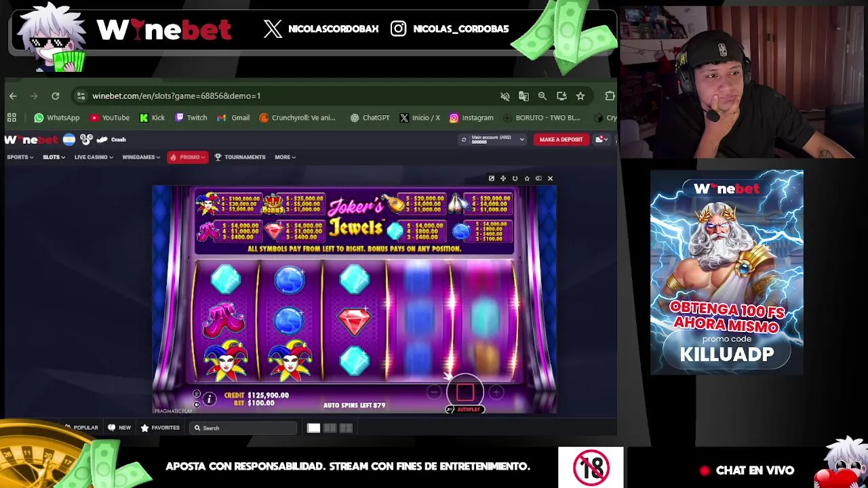Expand the WINEGAMES menu

[x=141, y=157]
